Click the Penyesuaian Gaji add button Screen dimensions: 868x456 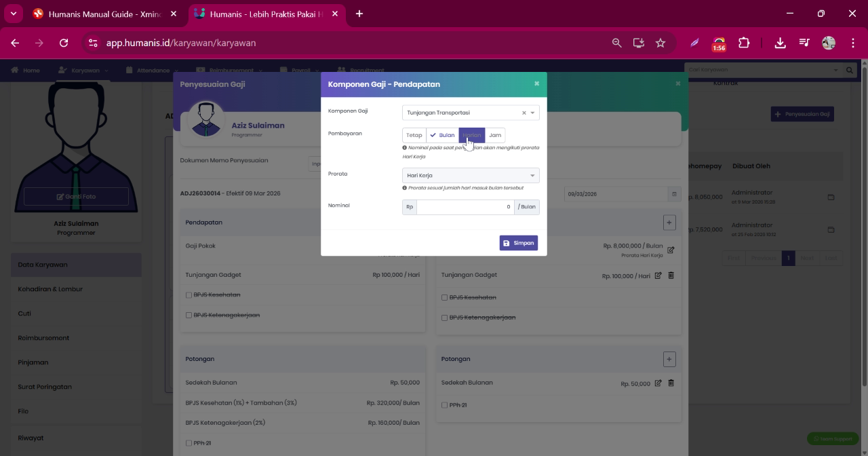(802, 114)
